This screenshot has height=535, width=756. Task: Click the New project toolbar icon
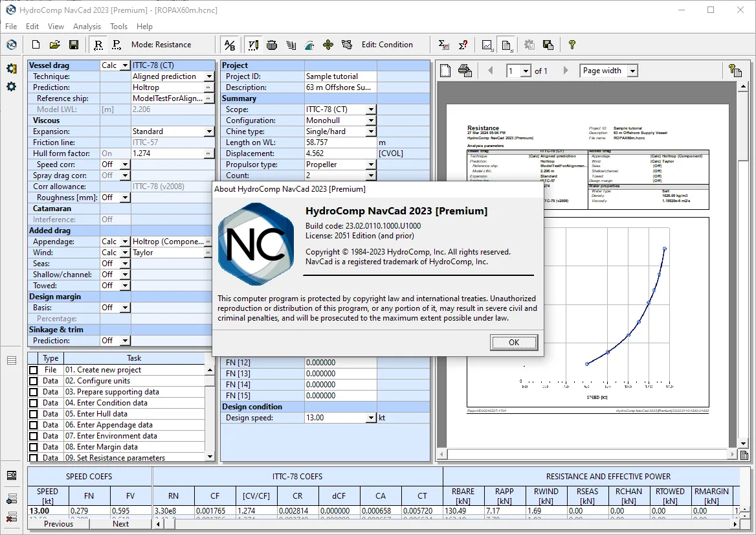point(36,45)
